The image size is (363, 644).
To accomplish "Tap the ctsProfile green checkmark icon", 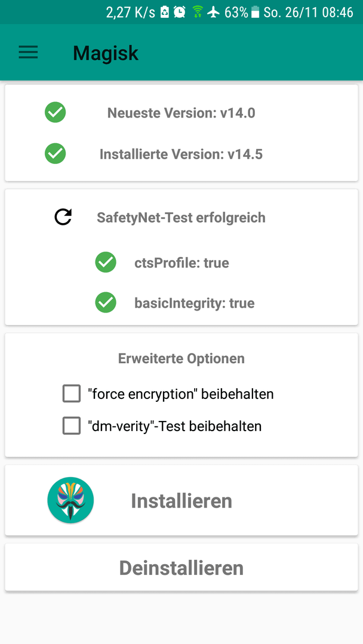I will (x=106, y=262).
